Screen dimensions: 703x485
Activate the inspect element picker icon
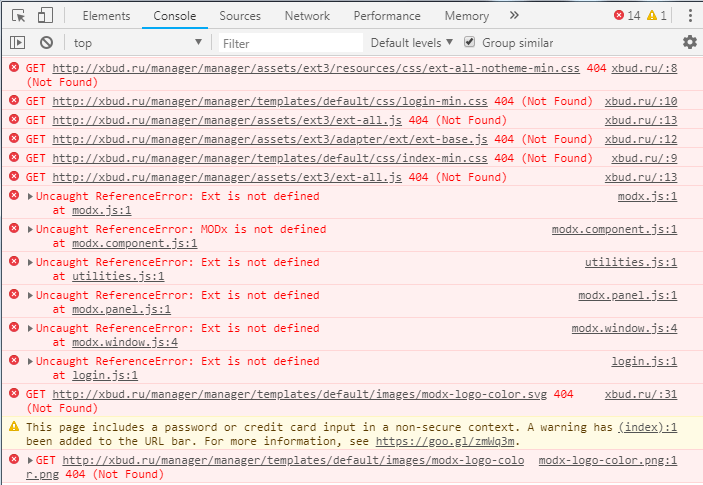19,16
